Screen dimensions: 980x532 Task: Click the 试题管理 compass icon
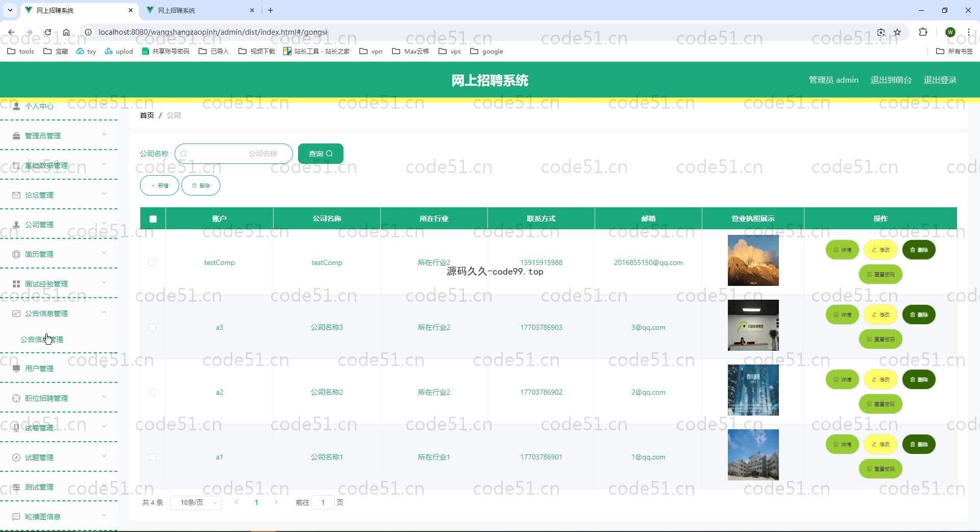click(x=16, y=457)
